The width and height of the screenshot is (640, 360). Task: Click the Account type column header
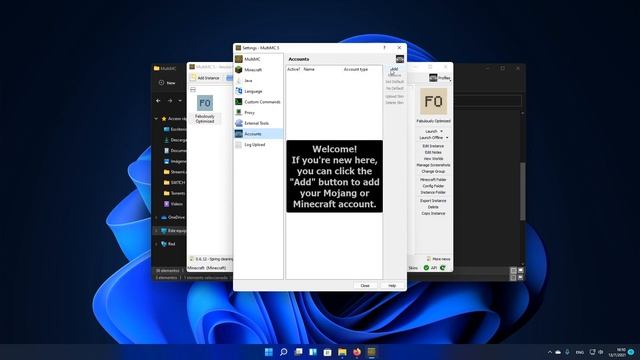click(x=356, y=69)
